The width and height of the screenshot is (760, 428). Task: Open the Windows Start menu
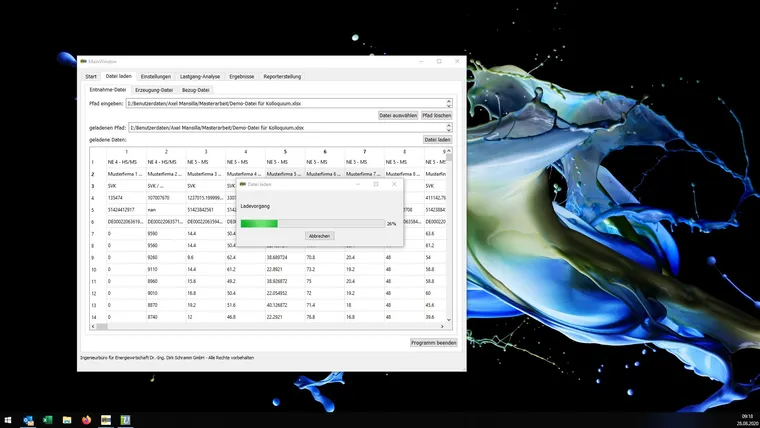[x=8, y=420]
